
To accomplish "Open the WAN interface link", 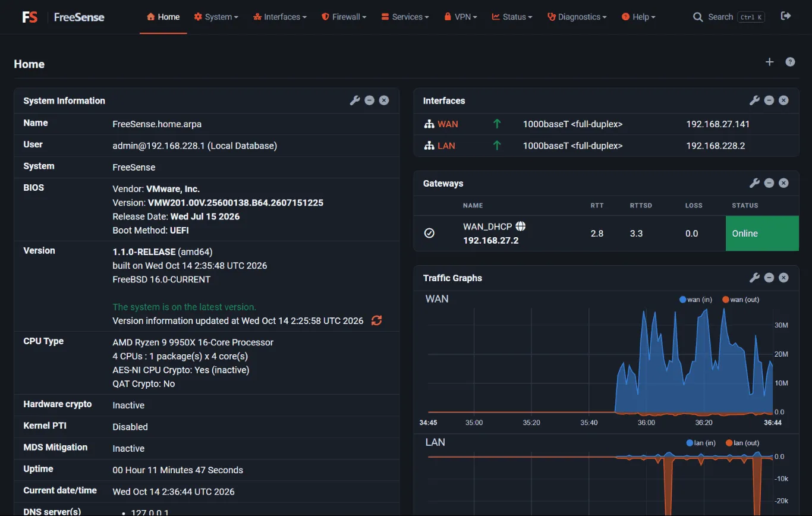I will tap(448, 124).
